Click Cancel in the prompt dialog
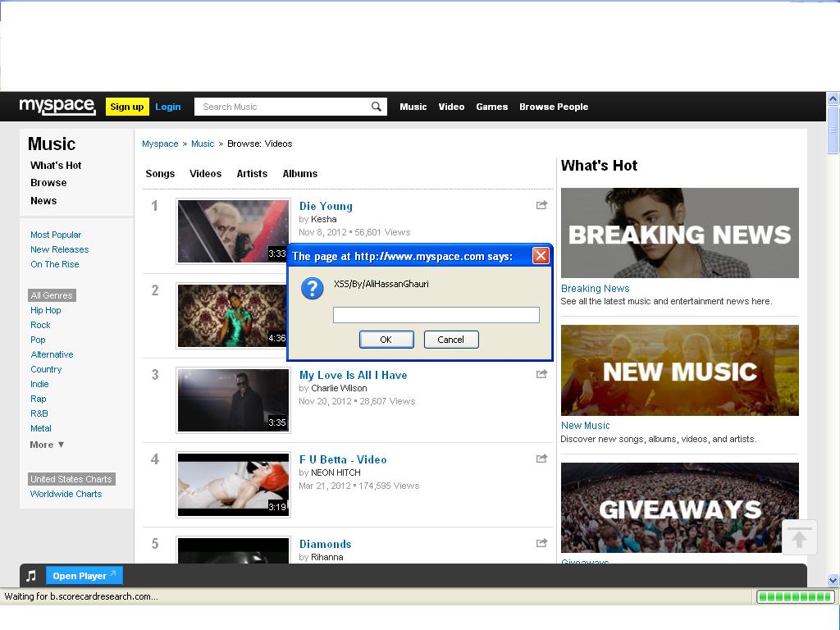Viewport: 840px width, 630px height. [451, 340]
